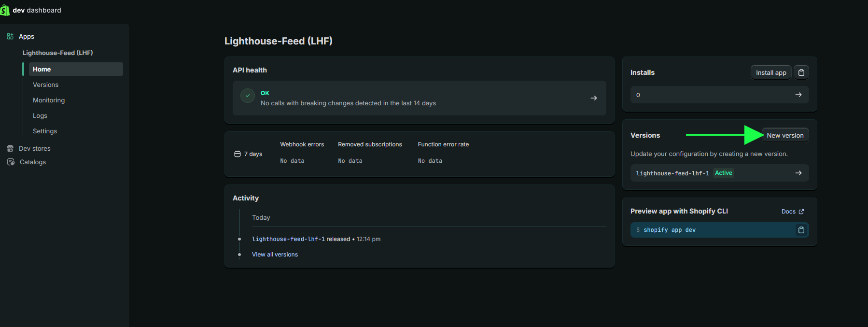Image resolution: width=868 pixels, height=327 pixels.
Task: Select Lighthouse-Feed (LHF) app in sidebar
Action: pos(58,53)
